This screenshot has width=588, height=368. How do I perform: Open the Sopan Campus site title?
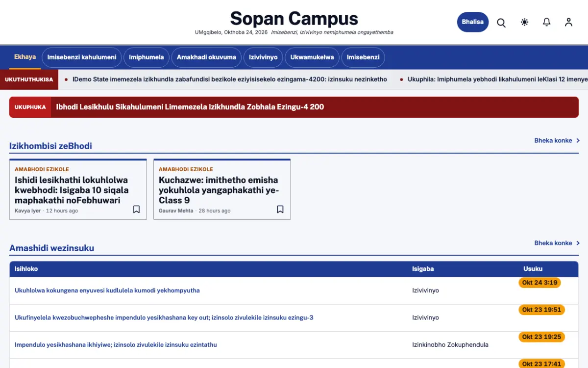[294, 19]
